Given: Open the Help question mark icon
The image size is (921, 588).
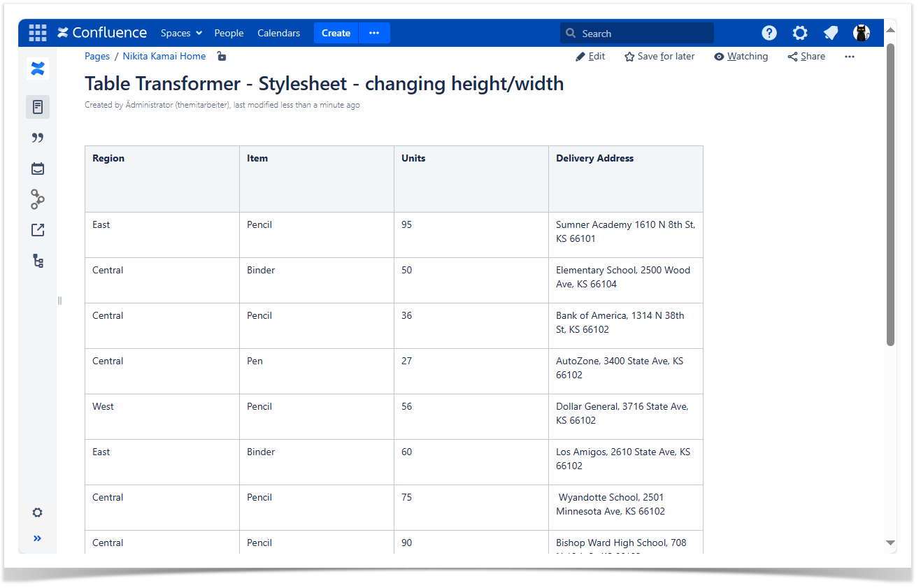Looking at the screenshot, I should coord(769,33).
